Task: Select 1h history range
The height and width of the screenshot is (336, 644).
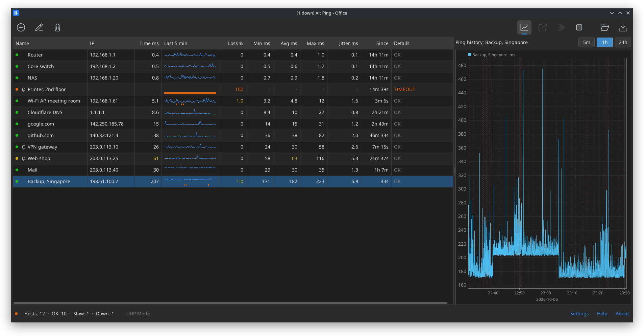Action: click(605, 42)
